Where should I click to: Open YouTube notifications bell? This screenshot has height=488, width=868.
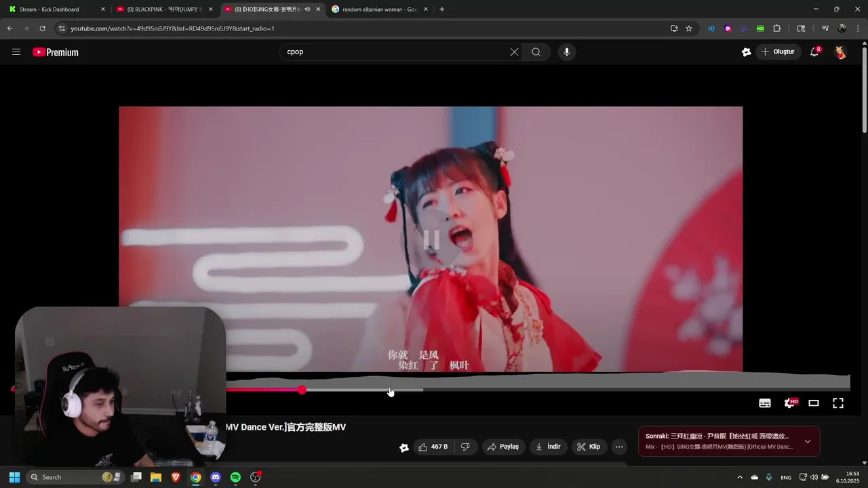pyautogui.click(x=815, y=52)
